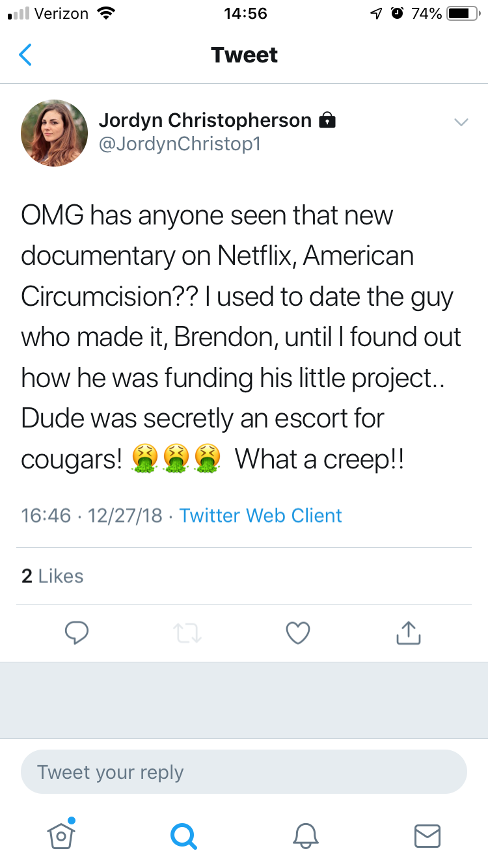Open Jordyn Christopherson's profile picture

(x=55, y=133)
